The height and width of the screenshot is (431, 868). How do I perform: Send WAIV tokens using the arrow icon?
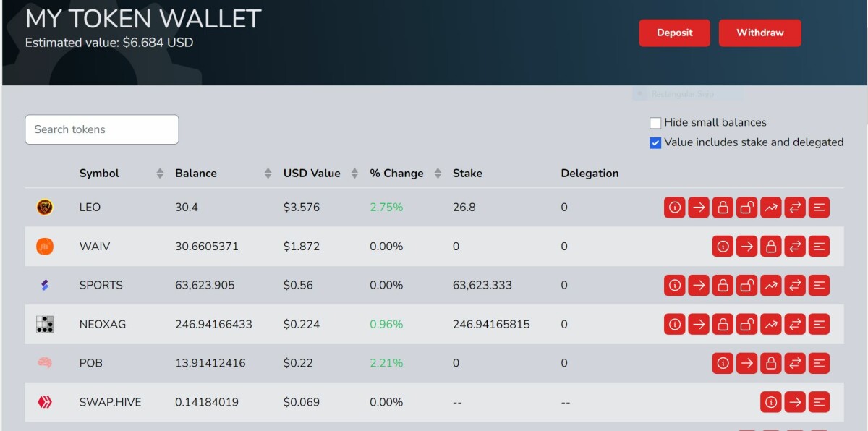[x=746, y=246]
